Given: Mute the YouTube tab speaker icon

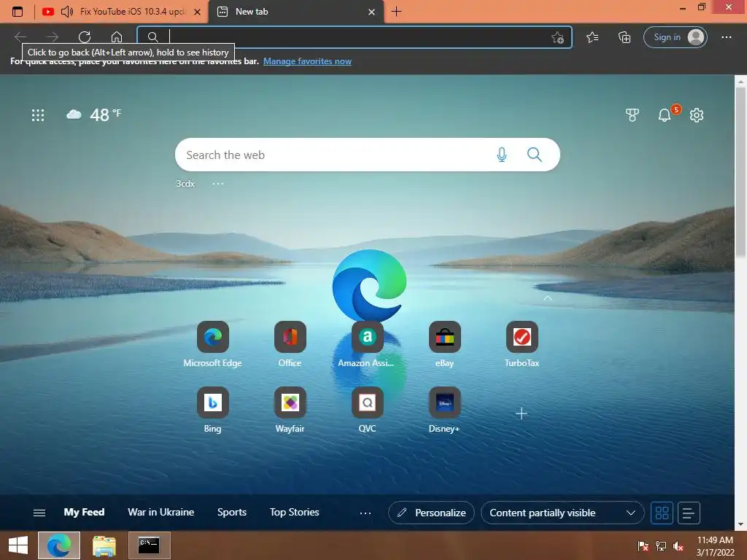Looking at the screenshot, I should coord(67,12).
